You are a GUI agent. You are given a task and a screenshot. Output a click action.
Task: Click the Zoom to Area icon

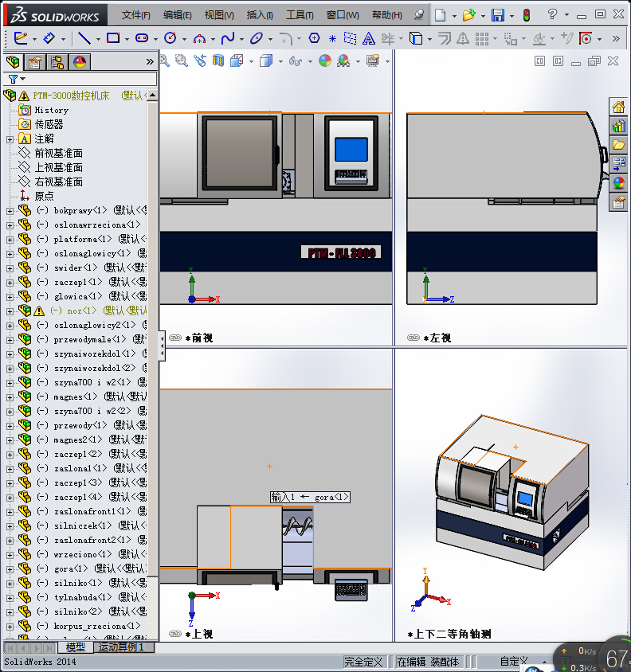182,61
